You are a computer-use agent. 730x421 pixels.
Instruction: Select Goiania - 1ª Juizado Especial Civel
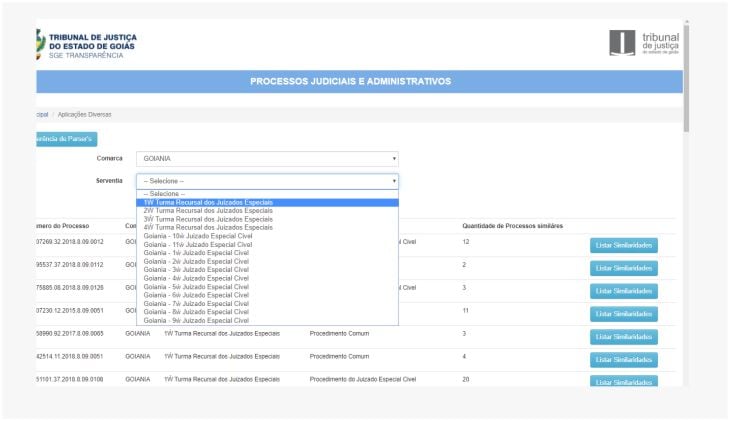pos(267,253)
